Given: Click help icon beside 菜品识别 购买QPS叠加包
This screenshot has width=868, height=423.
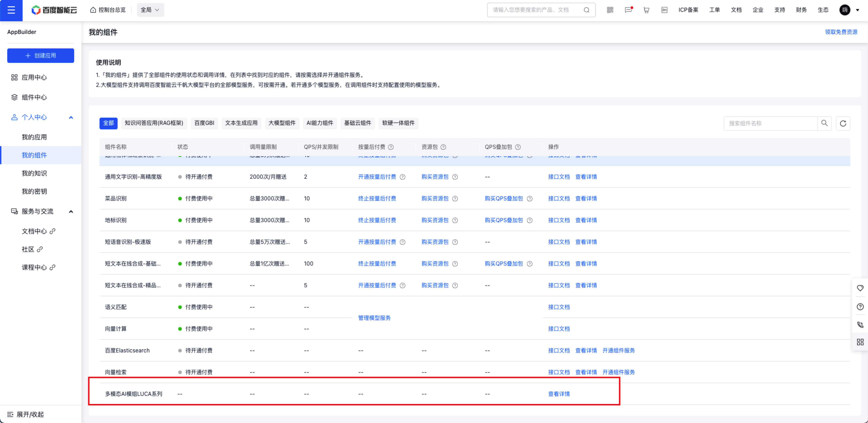Looking at the screenshot, I should click(530, 199).
